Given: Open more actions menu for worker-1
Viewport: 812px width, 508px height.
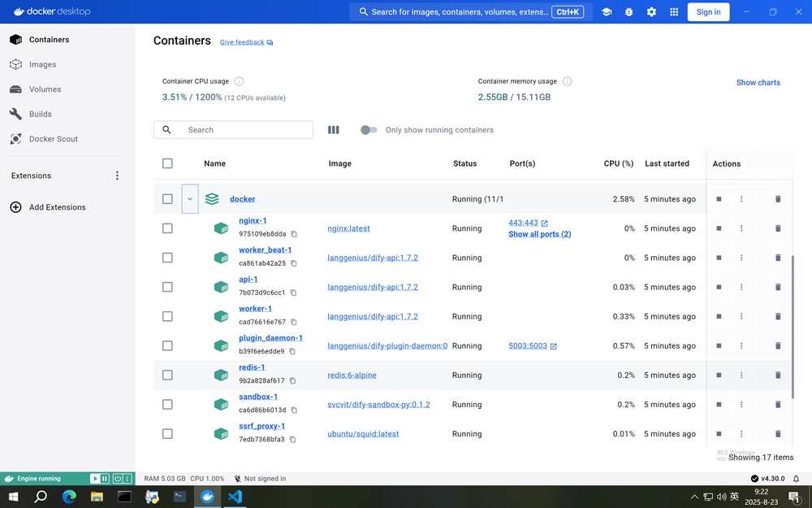Looking at the screenshot, I should click(741, 316).
